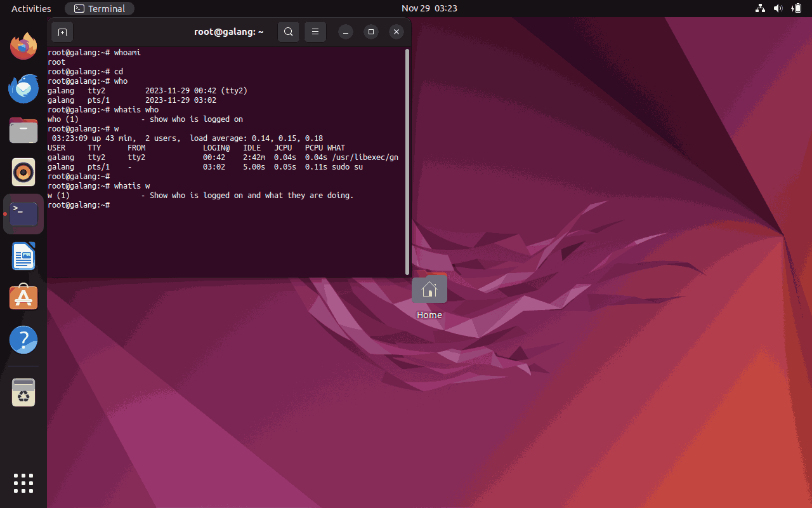Click the terminal vertical scrollbar

[x=407, y=162]
